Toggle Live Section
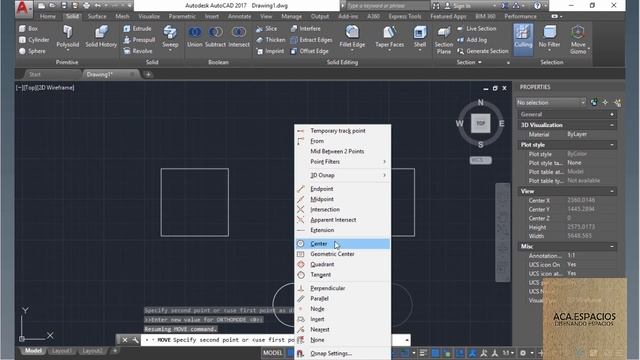Screen dimensions: 640x360 476,29
